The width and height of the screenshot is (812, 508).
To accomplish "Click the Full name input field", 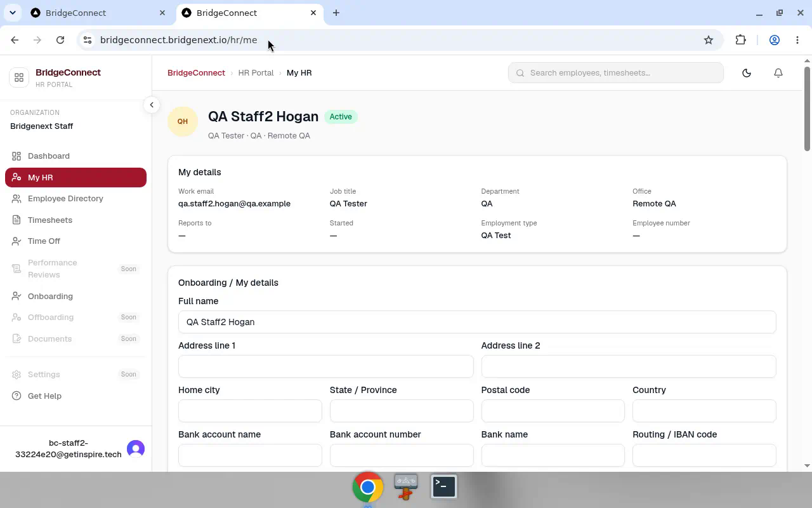I will point(477,322).
